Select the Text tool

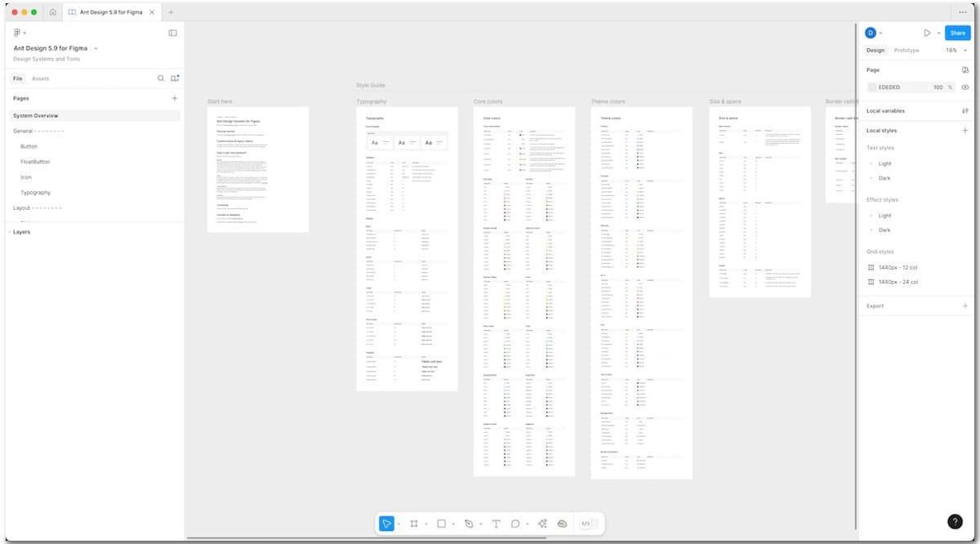pos(496,524)
